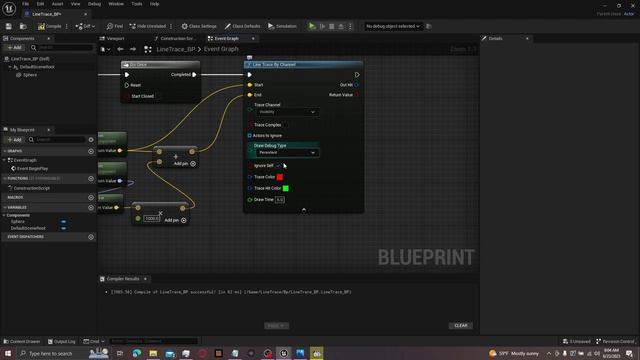Click the My Blueprint search field

coord(57,140)
